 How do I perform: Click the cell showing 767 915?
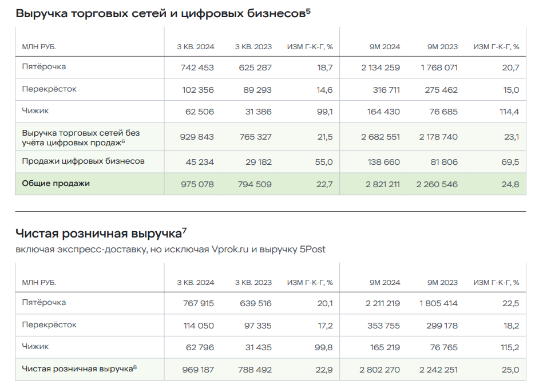[x=197, y=303]
